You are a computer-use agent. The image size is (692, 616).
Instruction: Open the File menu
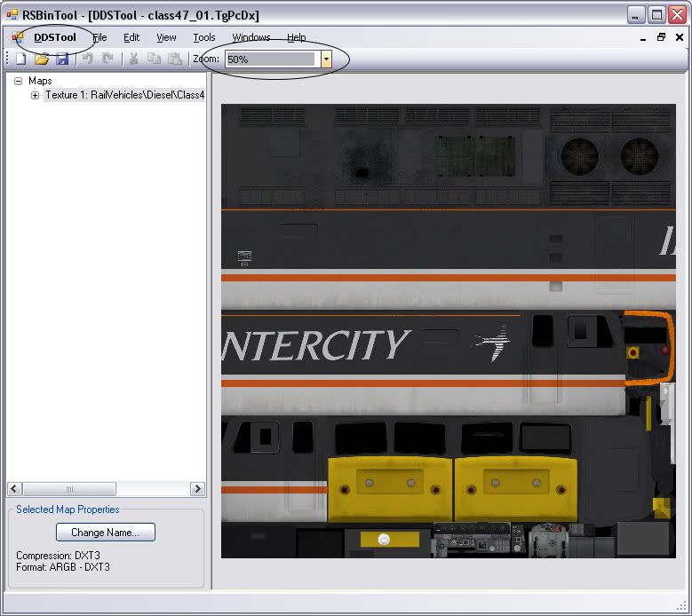pos(99,37)
